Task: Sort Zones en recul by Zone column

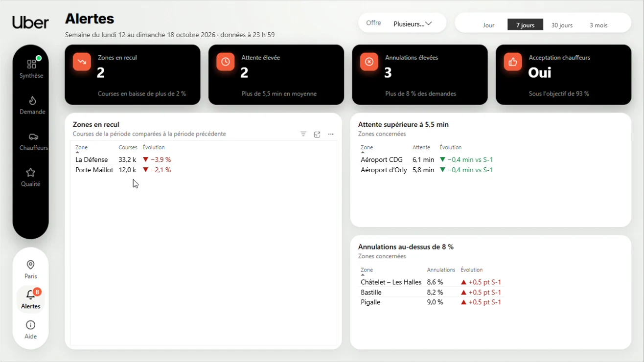Action: (81, 147)
